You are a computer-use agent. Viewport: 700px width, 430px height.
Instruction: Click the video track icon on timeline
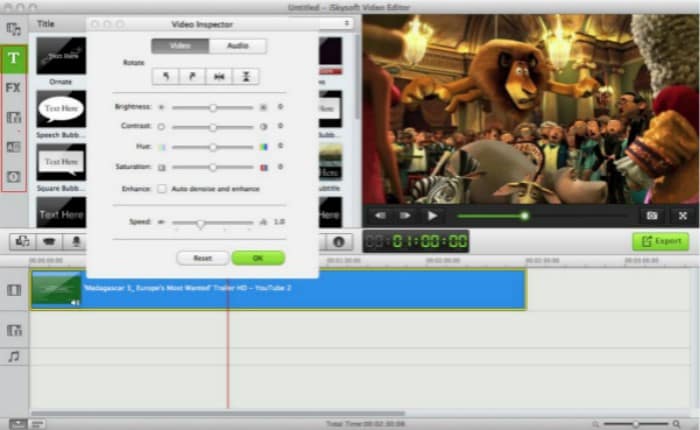[14, 290]
